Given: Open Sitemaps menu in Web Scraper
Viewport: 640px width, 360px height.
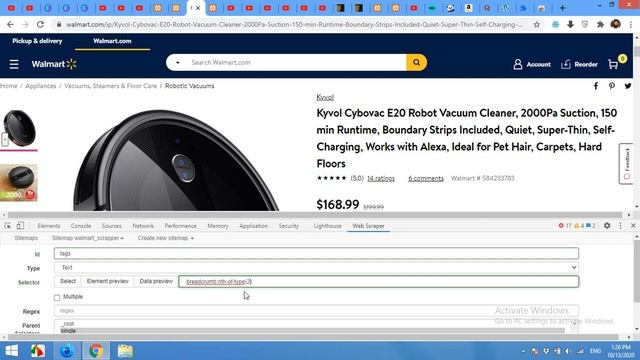Looking at the screenshot, I should point(26,238).
